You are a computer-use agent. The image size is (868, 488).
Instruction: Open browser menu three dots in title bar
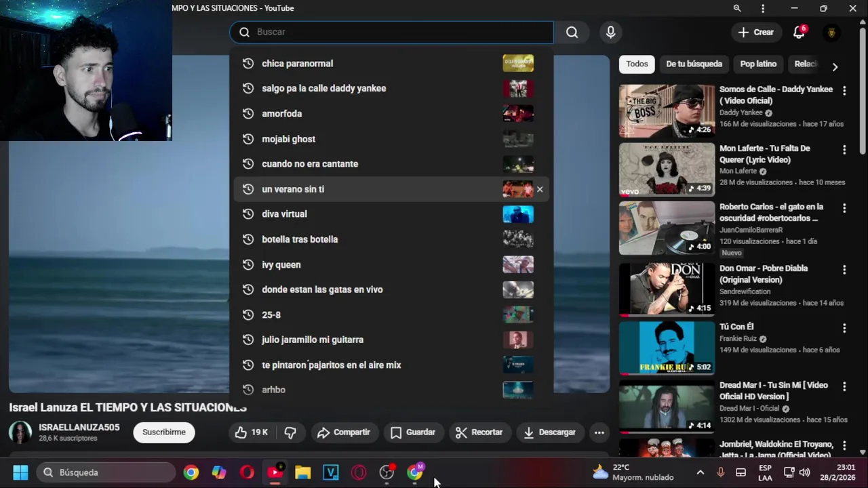763,8
